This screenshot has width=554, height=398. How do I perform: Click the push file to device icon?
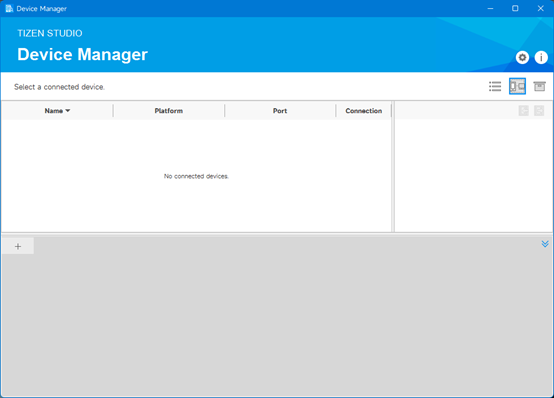click(524, 111)
